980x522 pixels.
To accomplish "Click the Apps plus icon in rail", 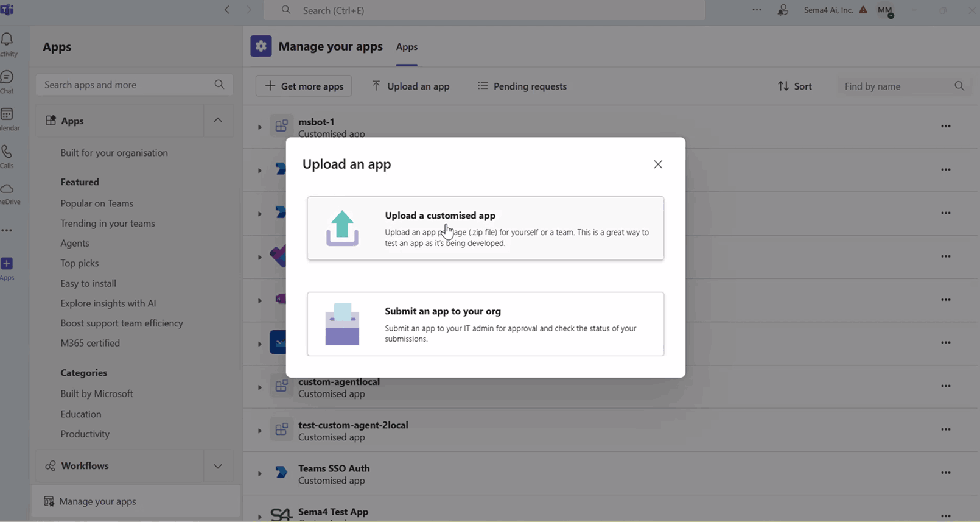I will (7, 264).
